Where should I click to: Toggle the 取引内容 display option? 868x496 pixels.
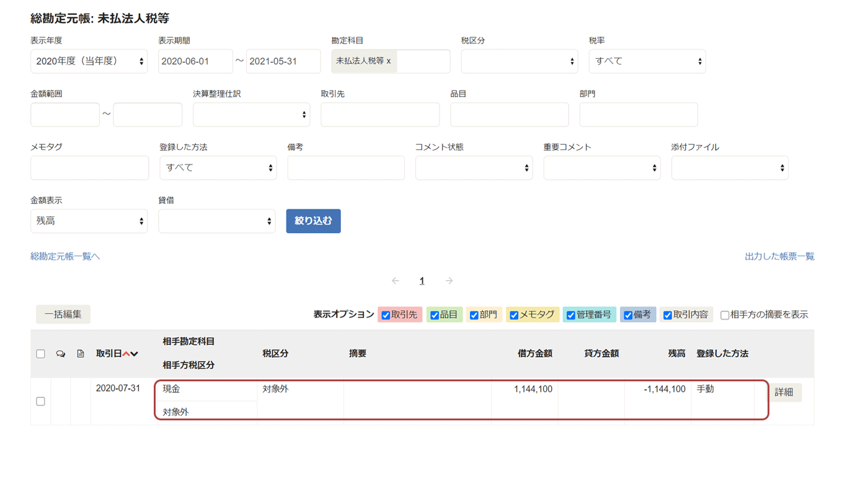tap(668, 315)
